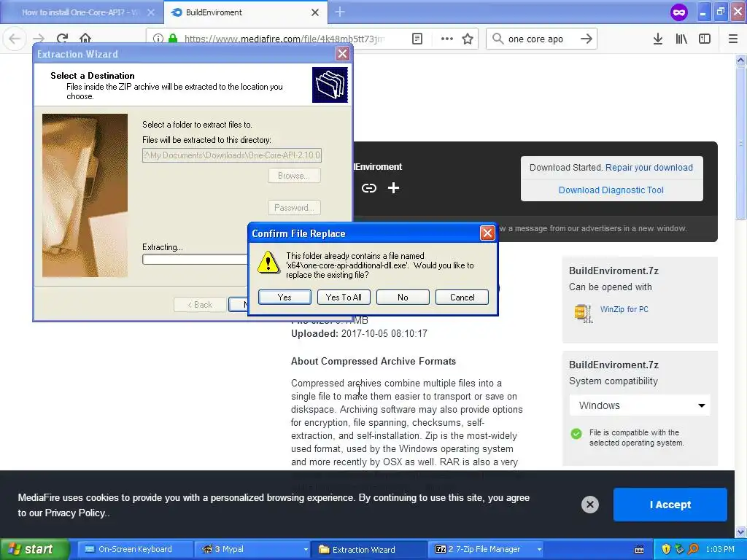The height and width of the screenshot is (560, 747).
Task: Click the Windows start button
Action: point(34,549)
